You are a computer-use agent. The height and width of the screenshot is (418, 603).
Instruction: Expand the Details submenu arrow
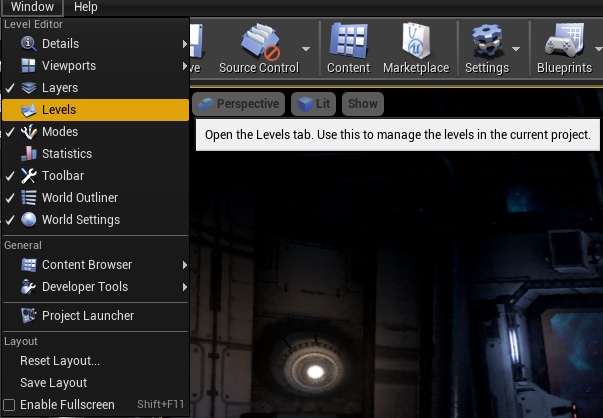[x=185, y=44]
